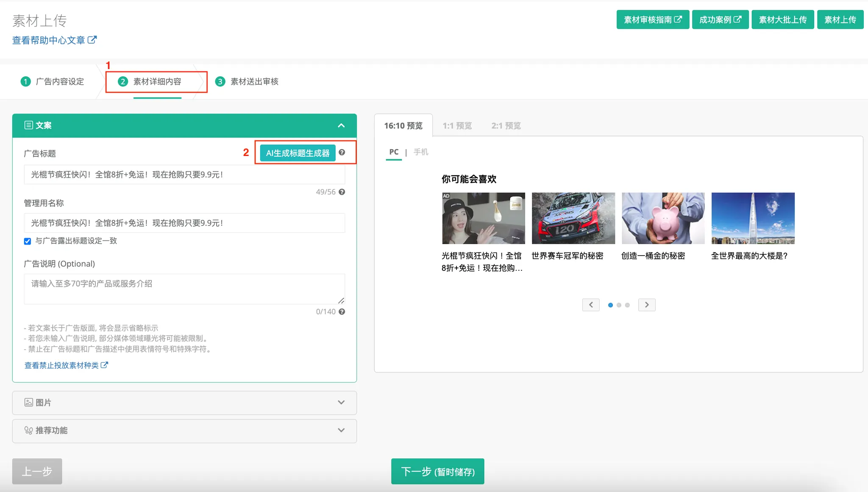The height and width of the screenshot is (492, 868).
Task: Click 下一步 (暂时储存) button
Action: [x=437, y=471]
